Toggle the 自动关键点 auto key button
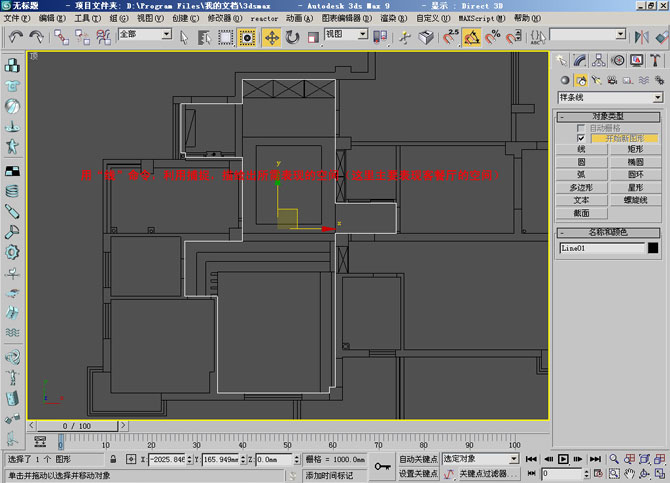Viewport: 670px width, 483px height. pos(418,459)
